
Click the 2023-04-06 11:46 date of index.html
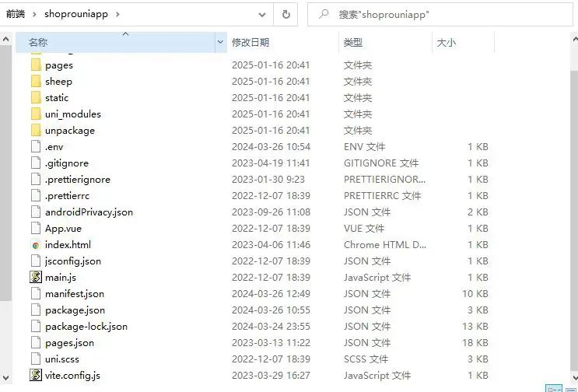[271, 245]
